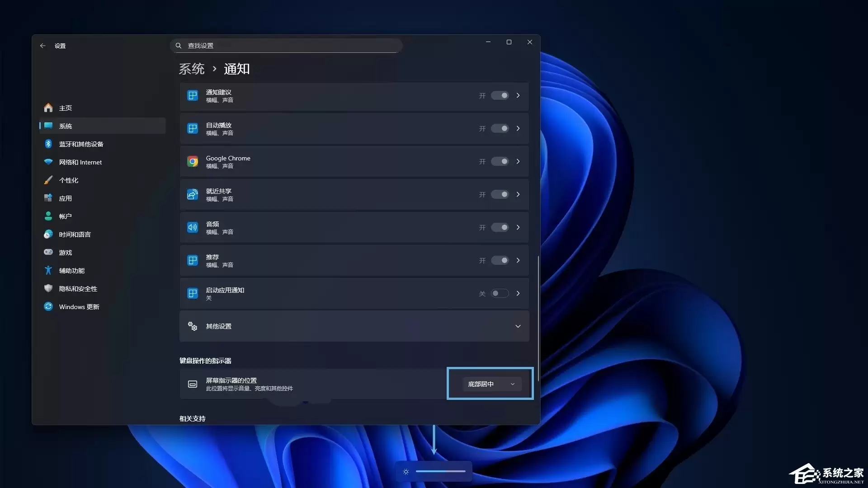Switch to Windows 更新 in sidebar
868x488 pixels.
(x=48, y=306)
